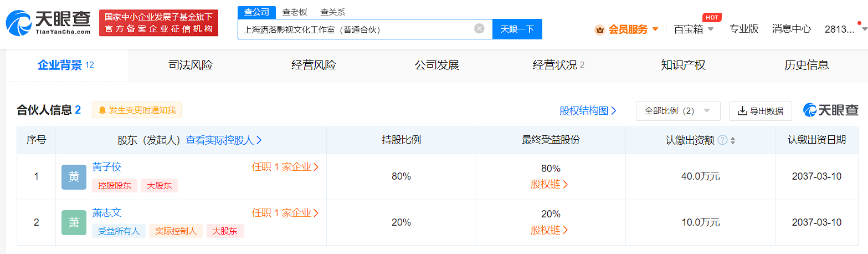
Task: Open the 企业背景 tab
Action: coord(67,65)
